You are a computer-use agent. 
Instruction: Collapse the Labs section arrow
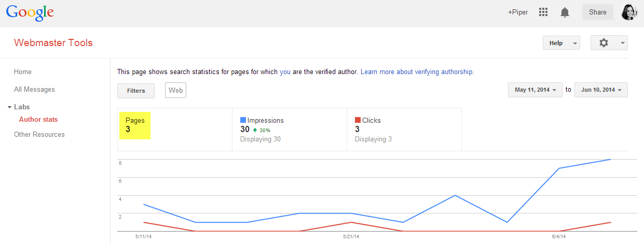pos(9,107)
